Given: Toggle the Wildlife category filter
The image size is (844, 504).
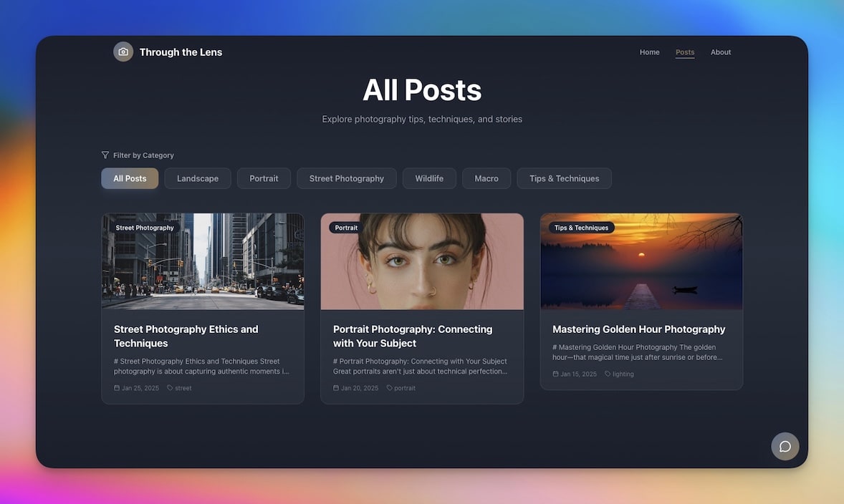Looking at the screenshot, I should (429, 178).
